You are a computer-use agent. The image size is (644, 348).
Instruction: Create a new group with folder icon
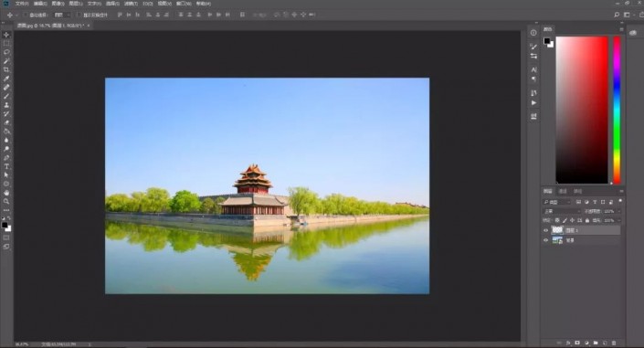[x=596, y=343]
